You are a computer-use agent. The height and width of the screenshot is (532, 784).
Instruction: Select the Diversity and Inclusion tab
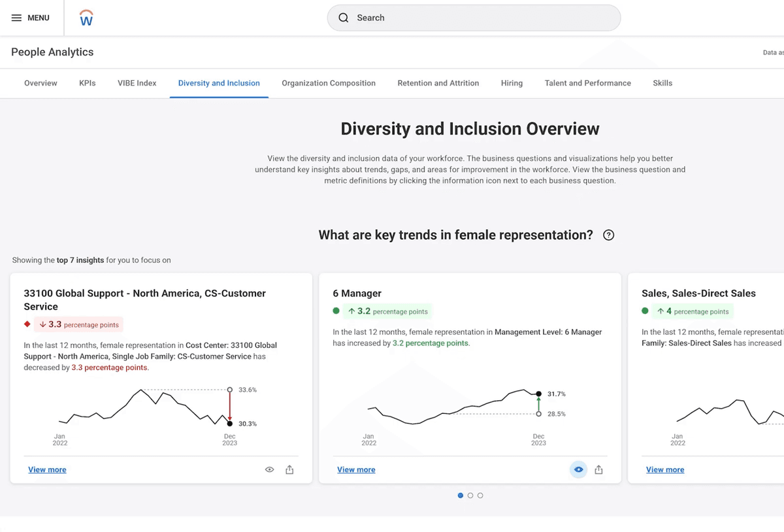click(219, 83)
